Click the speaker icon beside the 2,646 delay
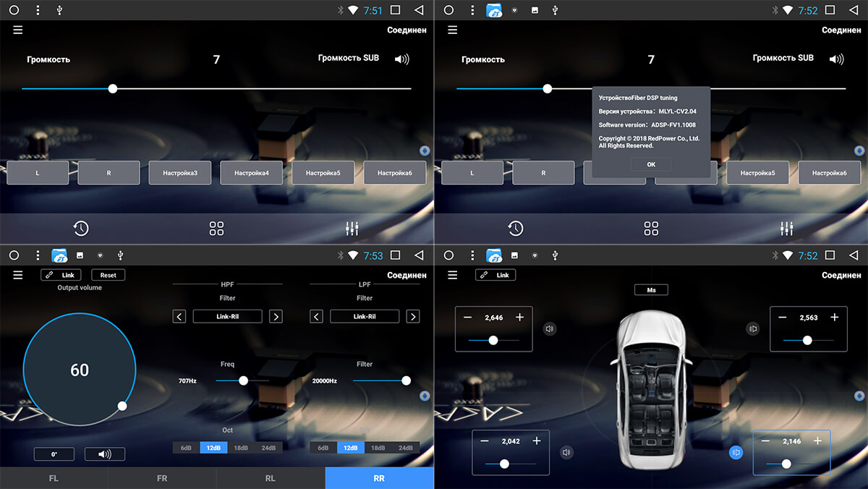Viewport: 868px width, 489px height. coord(550,329)
